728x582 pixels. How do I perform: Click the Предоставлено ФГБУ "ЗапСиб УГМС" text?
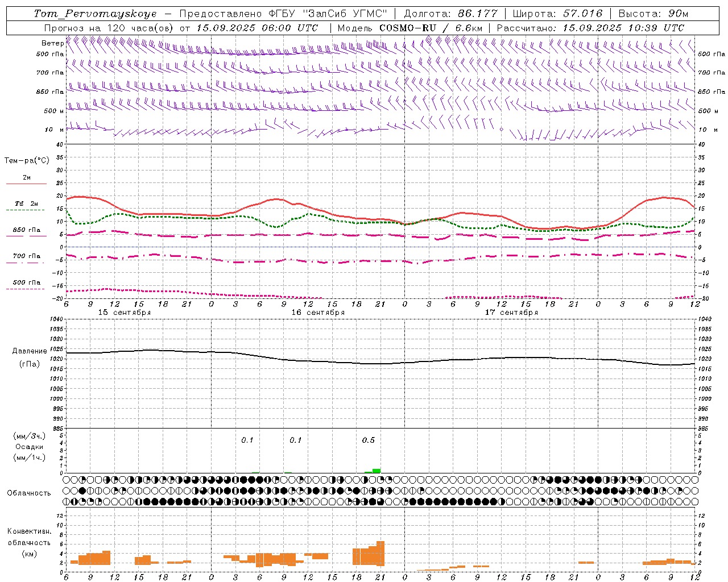(283, 14)
